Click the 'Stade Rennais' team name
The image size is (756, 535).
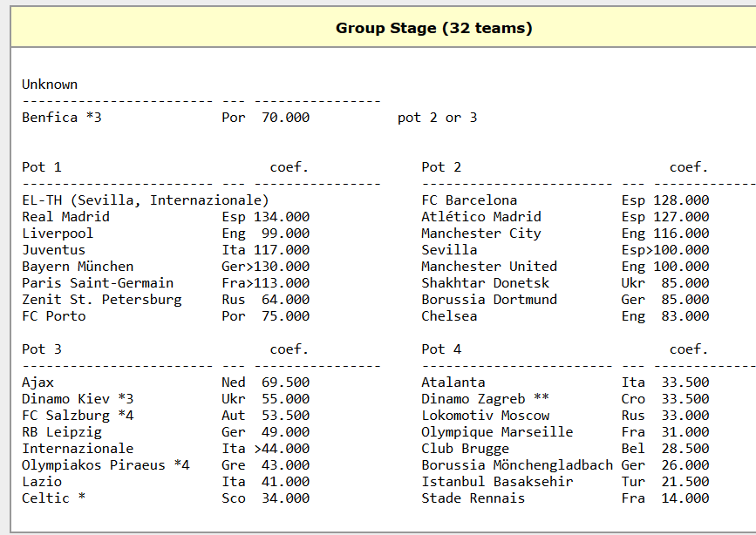473,498
